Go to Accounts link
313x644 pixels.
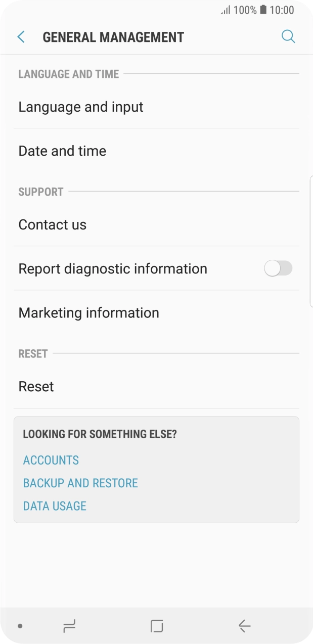(x=51, y=460)
